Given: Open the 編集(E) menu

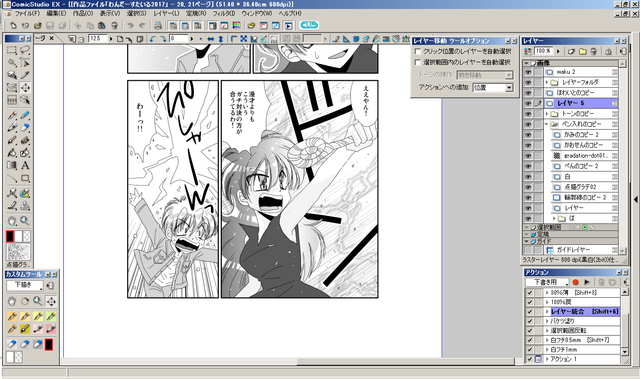Looking at the screenshot, I should tap(56, 13).
